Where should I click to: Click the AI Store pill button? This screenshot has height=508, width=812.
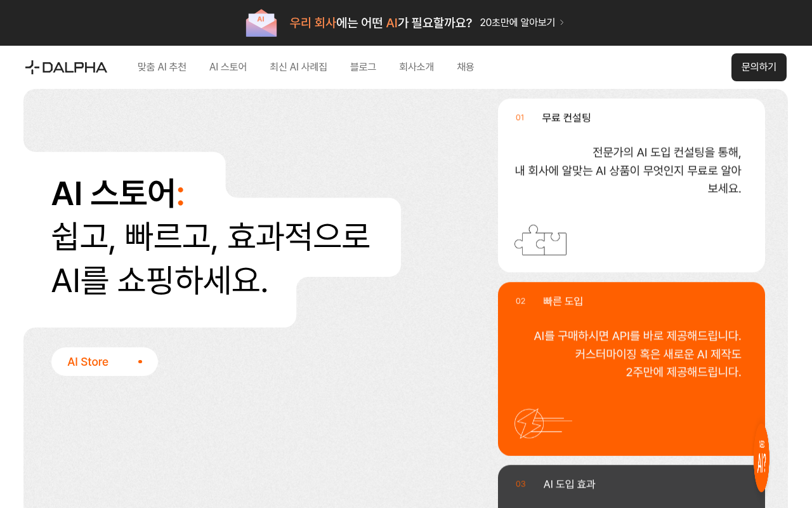104,361
